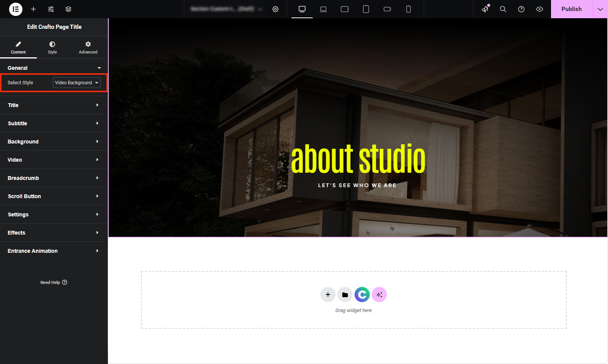The image size is (608, 364).
Task: Open AI builder sparkle button
Action: click(379, 295)
